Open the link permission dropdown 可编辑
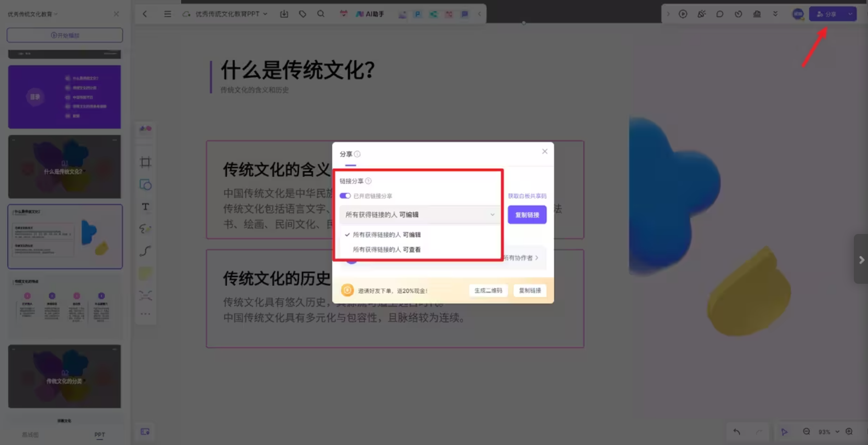The width and height of the screenshot is (868, 445). coord(420,215)
